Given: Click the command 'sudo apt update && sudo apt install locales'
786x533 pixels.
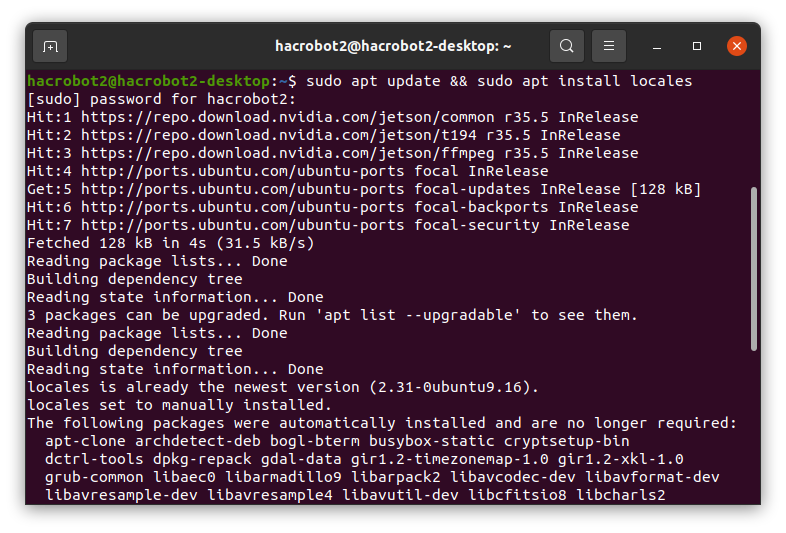Looking at the screenshot, I should 499,81.
